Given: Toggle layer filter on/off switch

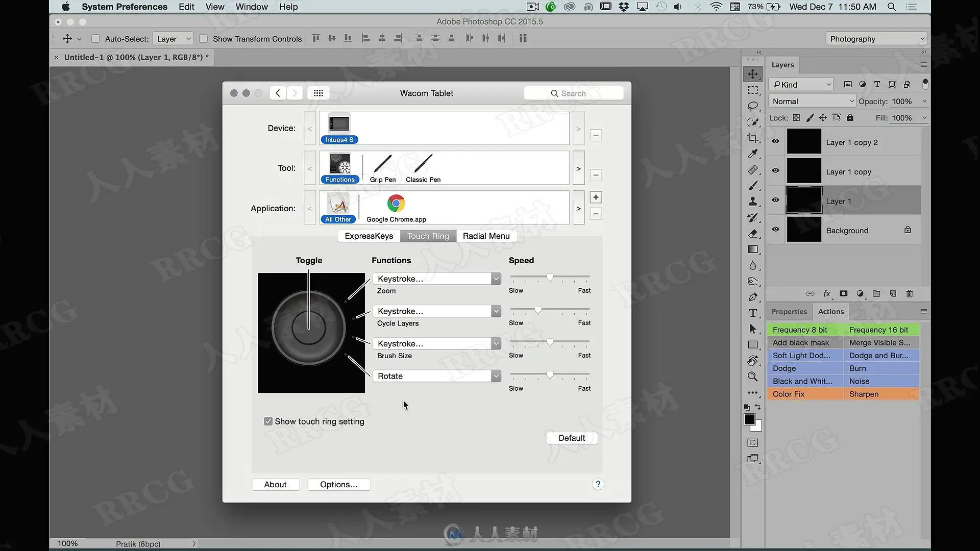Looking at the screenshot, I should (925, 84).
